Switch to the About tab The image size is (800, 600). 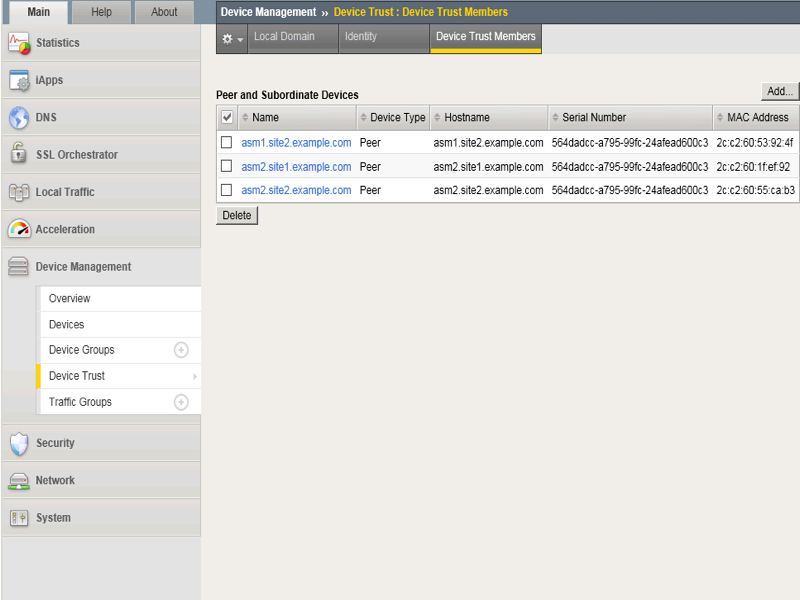[x=164, y=12]
